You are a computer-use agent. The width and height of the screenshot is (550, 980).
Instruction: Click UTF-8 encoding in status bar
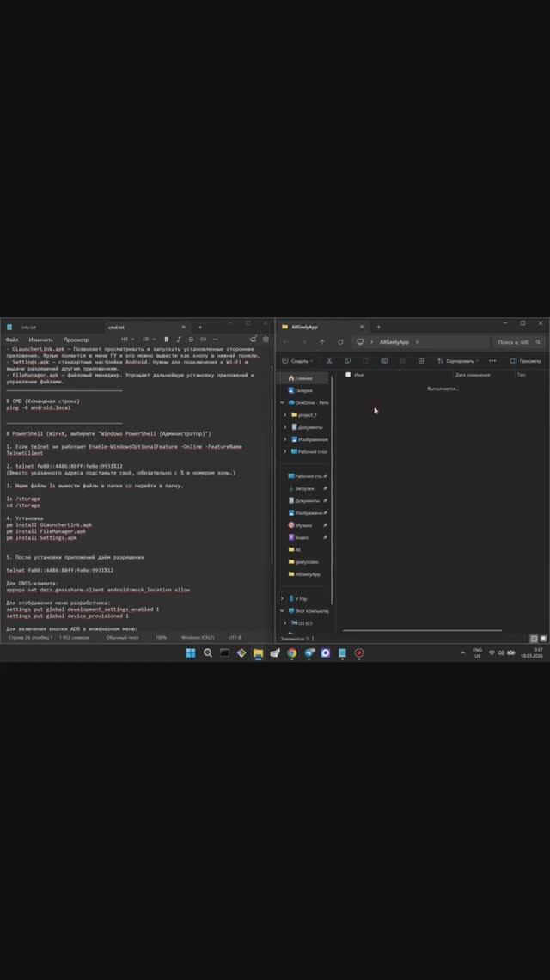coord(235,638)
